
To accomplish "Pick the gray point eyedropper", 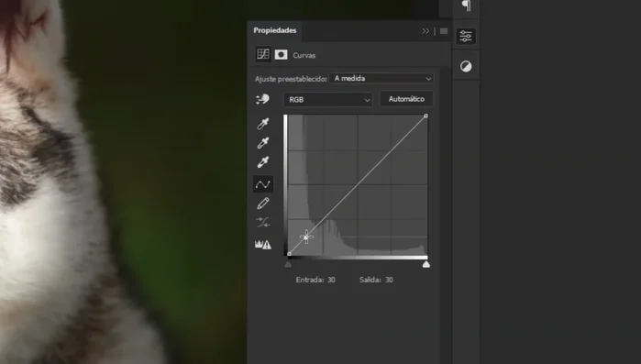I will tap(263, 143).
